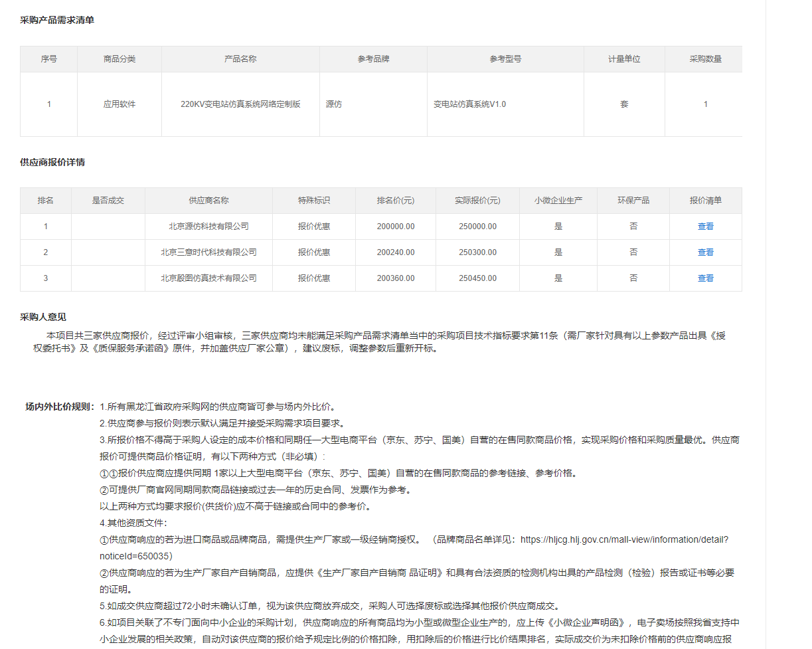Open 查看 link for 北京三意时代科技有限公司
The width and height of the screenshot is (812, 649).
[x=705, y=252]
